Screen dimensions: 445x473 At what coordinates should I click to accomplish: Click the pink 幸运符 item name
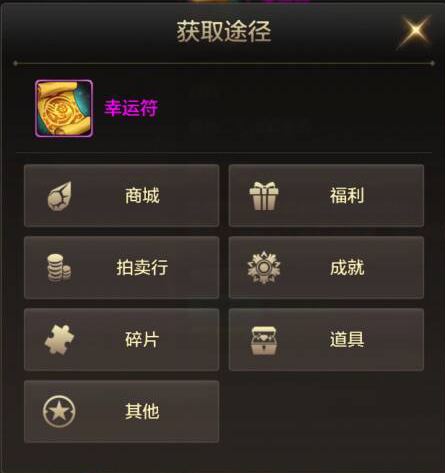click(x=131, y=108)
